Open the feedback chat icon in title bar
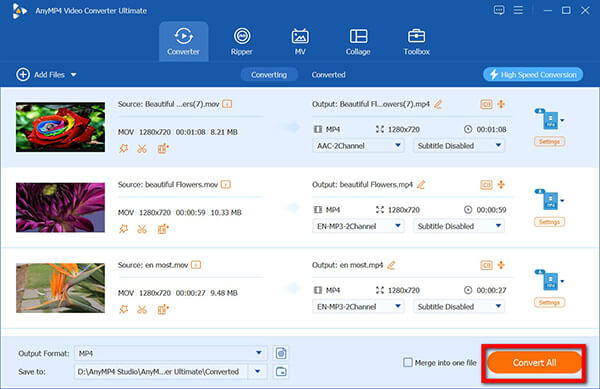The image size is (600, 389). click(x=499, y=10)
